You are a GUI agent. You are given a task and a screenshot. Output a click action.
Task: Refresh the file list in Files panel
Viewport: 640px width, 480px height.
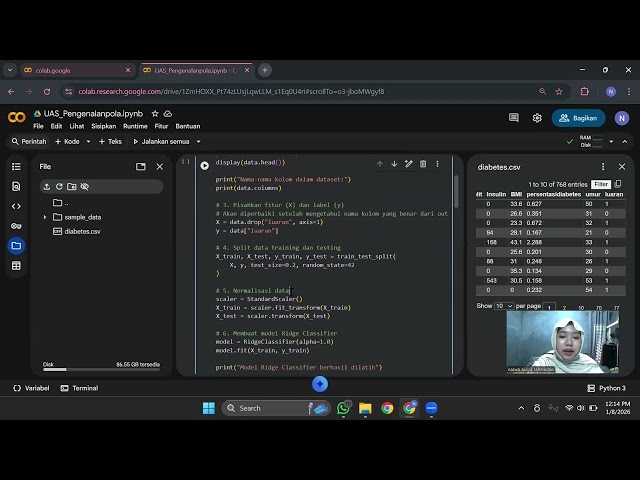coord(59,186)
